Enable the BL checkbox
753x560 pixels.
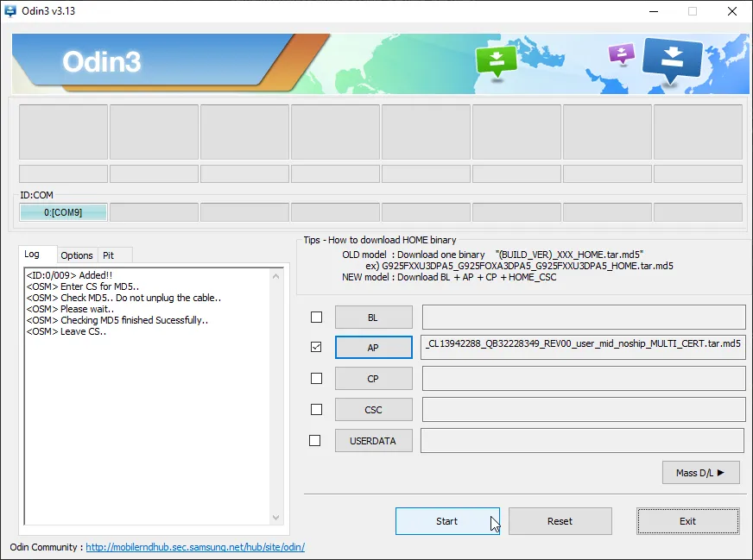tap(316, 317)
